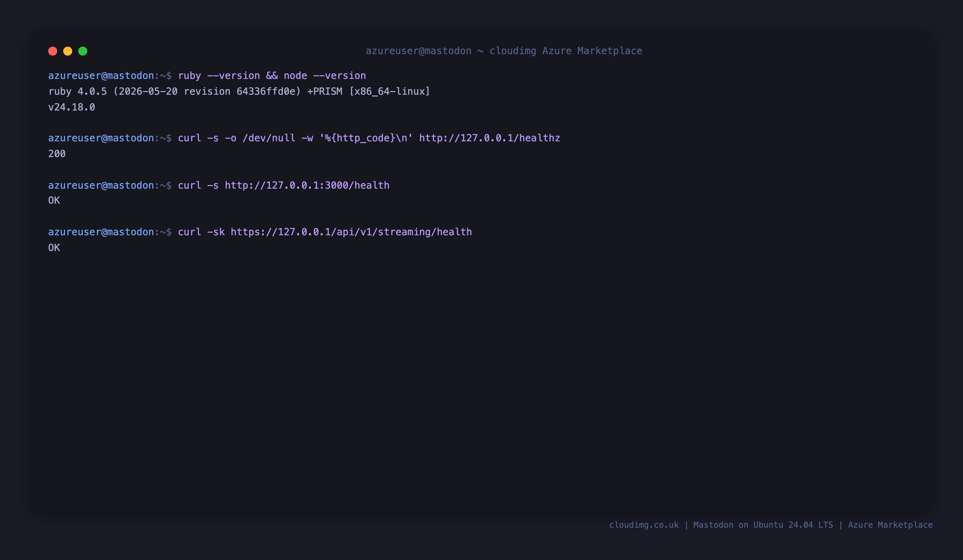Click the prompt 'azureuser@mastodon' before the healthz curl
The image size is (963, 560).
[x=101, y=138]
